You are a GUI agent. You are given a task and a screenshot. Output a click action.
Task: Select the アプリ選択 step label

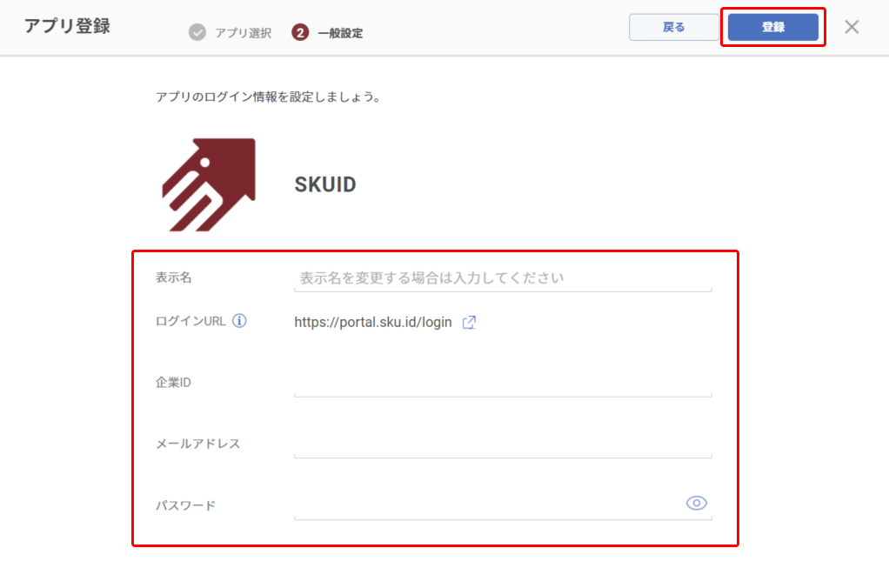244,33
